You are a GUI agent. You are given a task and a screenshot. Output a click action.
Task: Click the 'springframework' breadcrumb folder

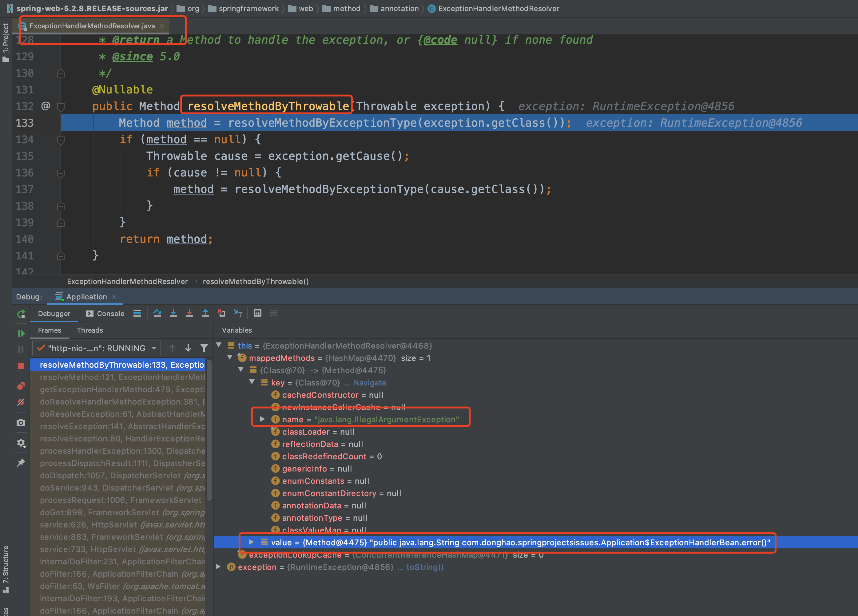click(243, 8)
